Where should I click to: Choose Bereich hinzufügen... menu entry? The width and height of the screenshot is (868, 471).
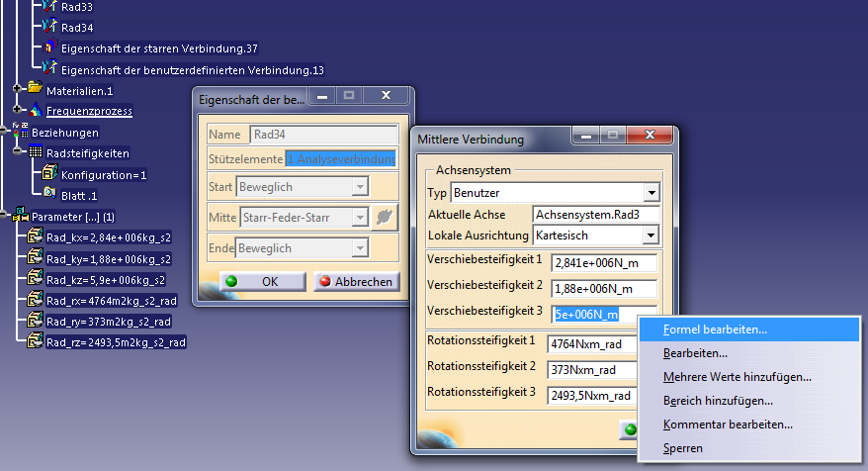click(x=749, y=401)
